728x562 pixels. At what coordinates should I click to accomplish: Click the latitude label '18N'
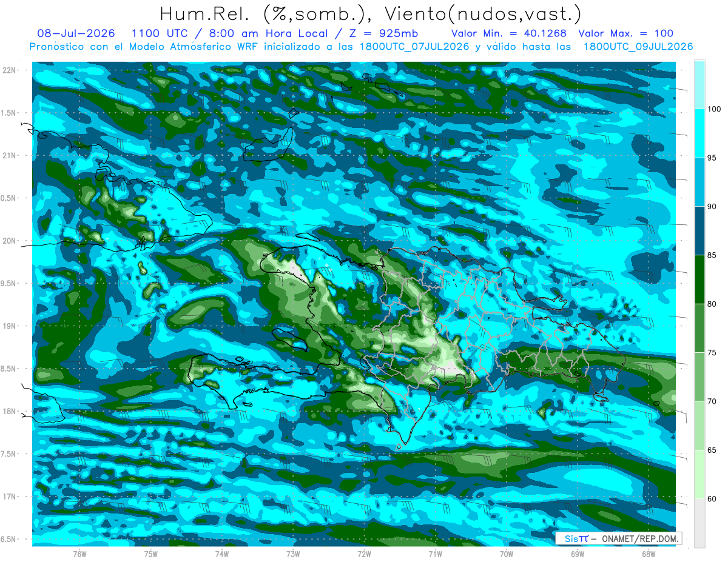click(x=10, y=411)
